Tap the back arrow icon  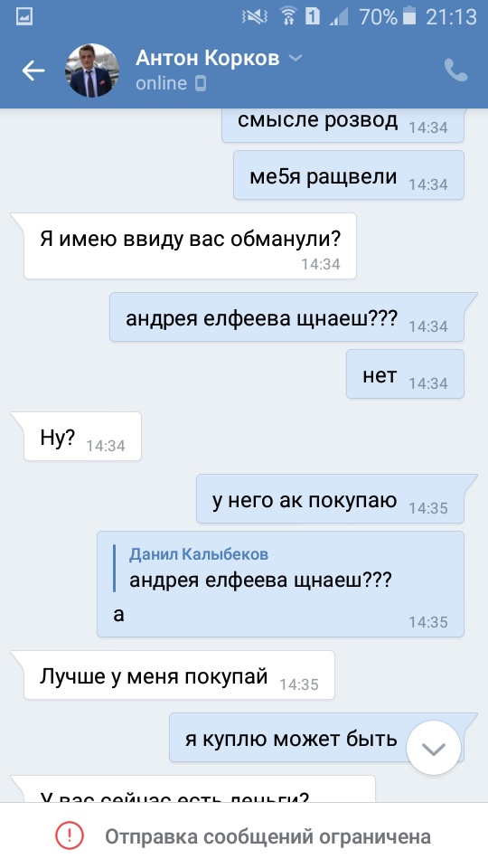point(33,71)
